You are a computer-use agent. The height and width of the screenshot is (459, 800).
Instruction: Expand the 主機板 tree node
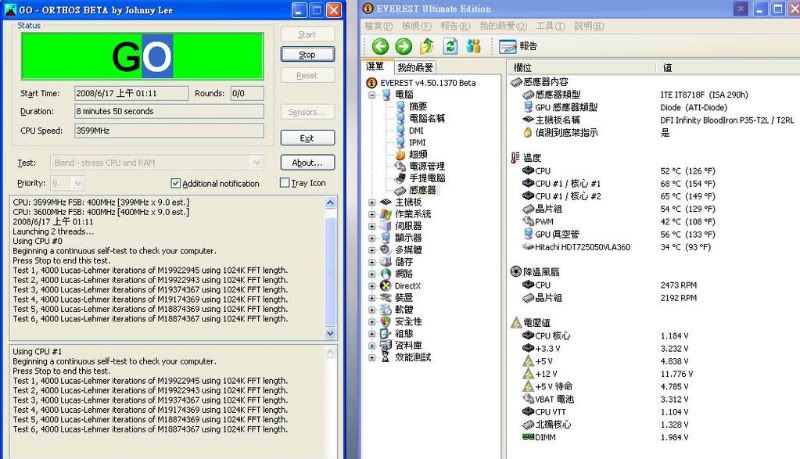coord(372,202)
